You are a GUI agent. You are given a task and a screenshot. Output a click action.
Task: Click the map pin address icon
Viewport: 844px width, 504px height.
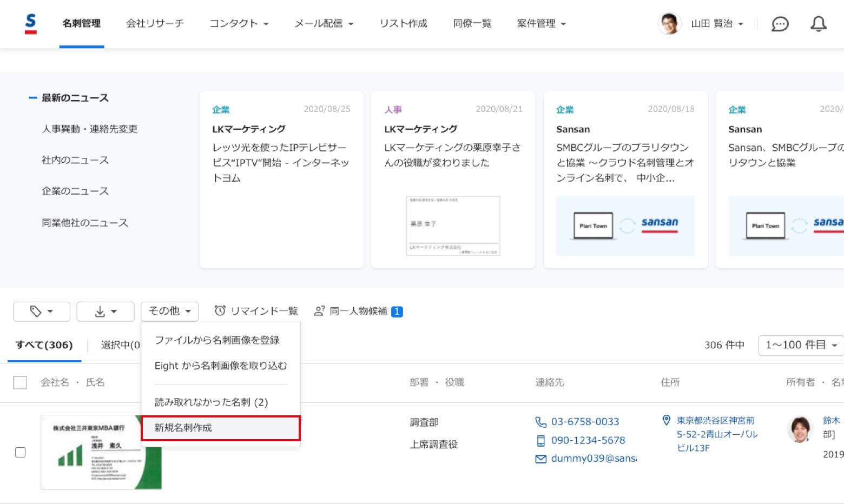[667, 420]
